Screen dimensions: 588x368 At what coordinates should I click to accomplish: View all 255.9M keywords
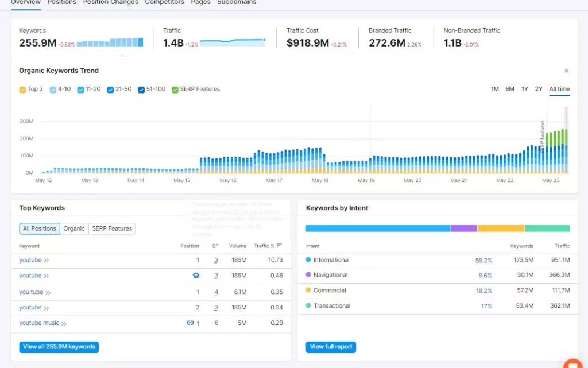(x=59, y=347)
